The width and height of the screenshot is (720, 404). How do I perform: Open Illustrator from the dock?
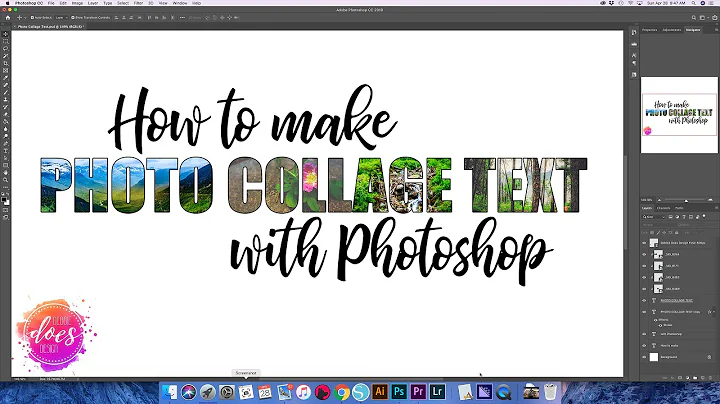(380, 392)
